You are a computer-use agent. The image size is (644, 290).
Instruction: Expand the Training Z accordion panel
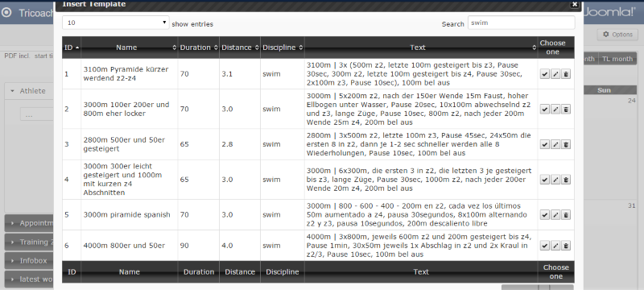click(29, 242)
